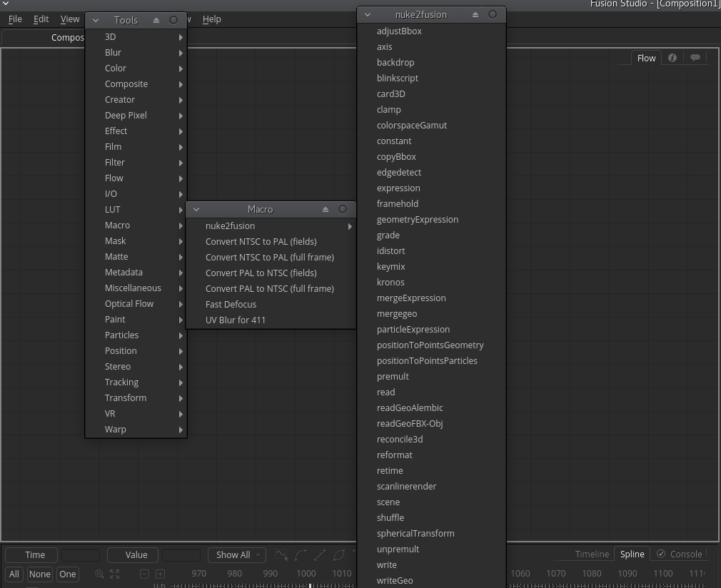
Task: Collapse the Tools menu with its chevron
Action: (x=96, y=20)
